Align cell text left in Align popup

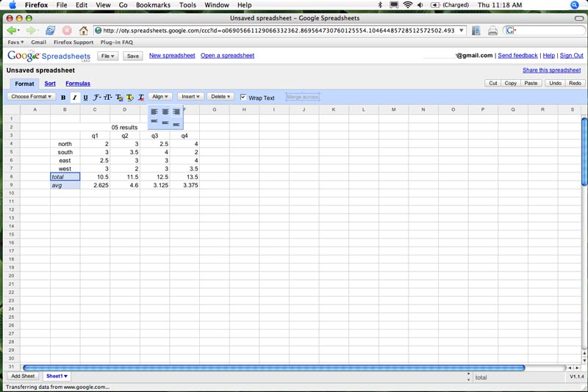click(154, 112)
